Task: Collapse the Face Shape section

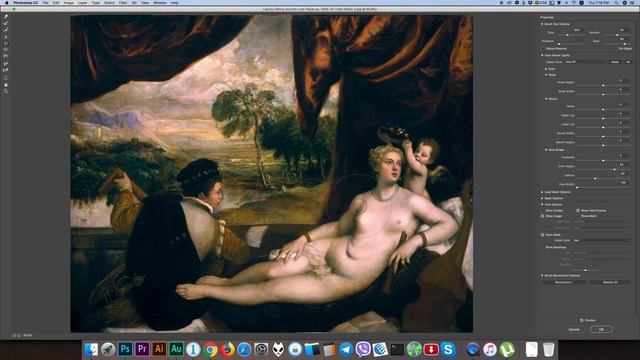Action: 546,150
